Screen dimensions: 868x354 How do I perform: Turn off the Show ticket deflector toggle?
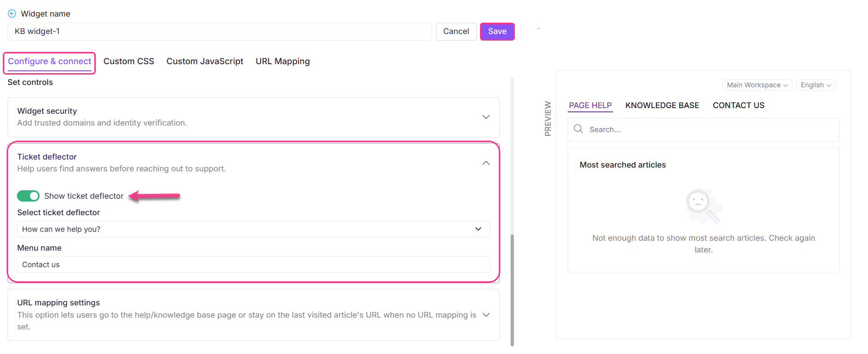28,196
